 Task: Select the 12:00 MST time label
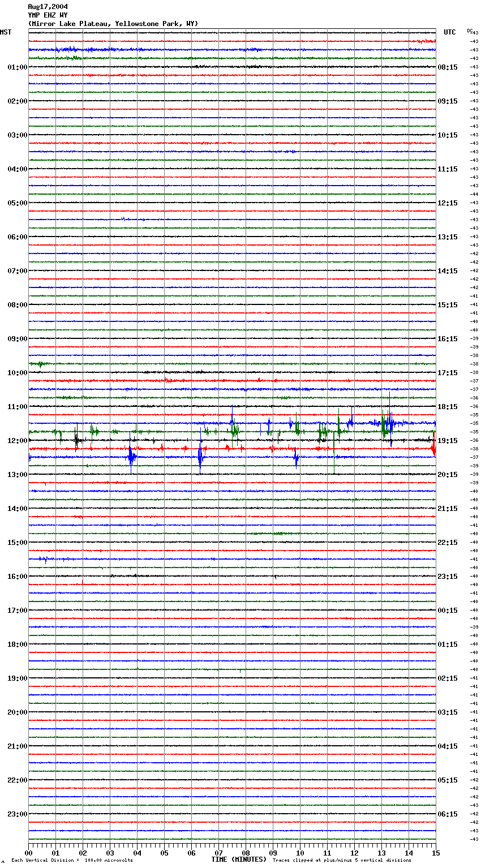tap(18, 441)
